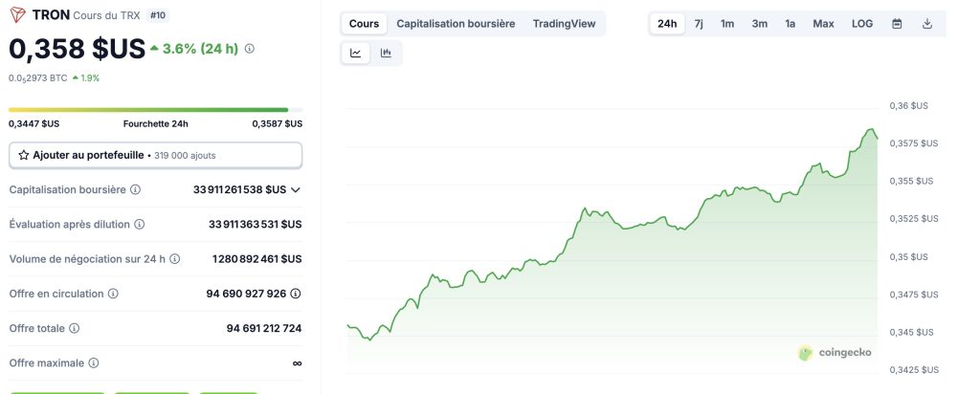
Task: Select the 7j time range
Action: [699, 23]
